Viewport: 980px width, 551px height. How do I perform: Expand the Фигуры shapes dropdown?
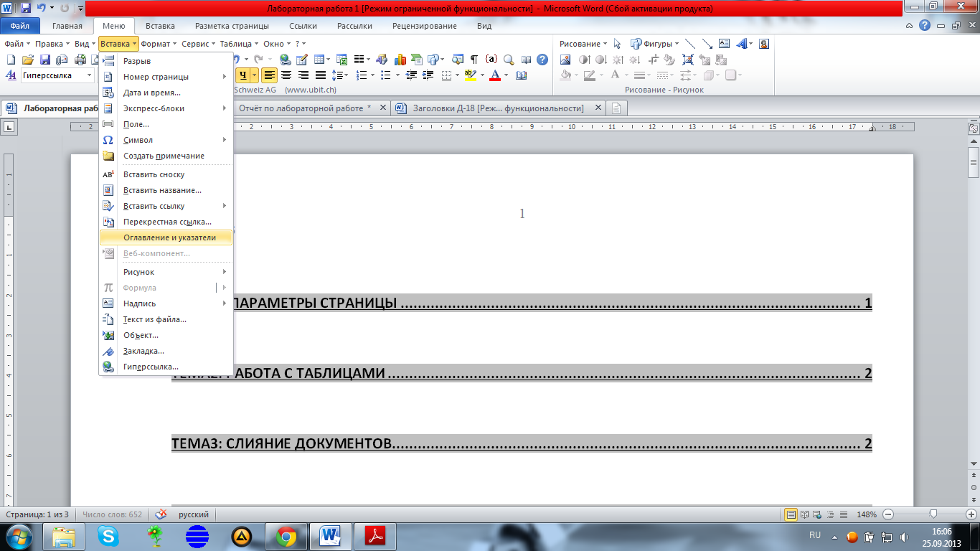[654, 44]
